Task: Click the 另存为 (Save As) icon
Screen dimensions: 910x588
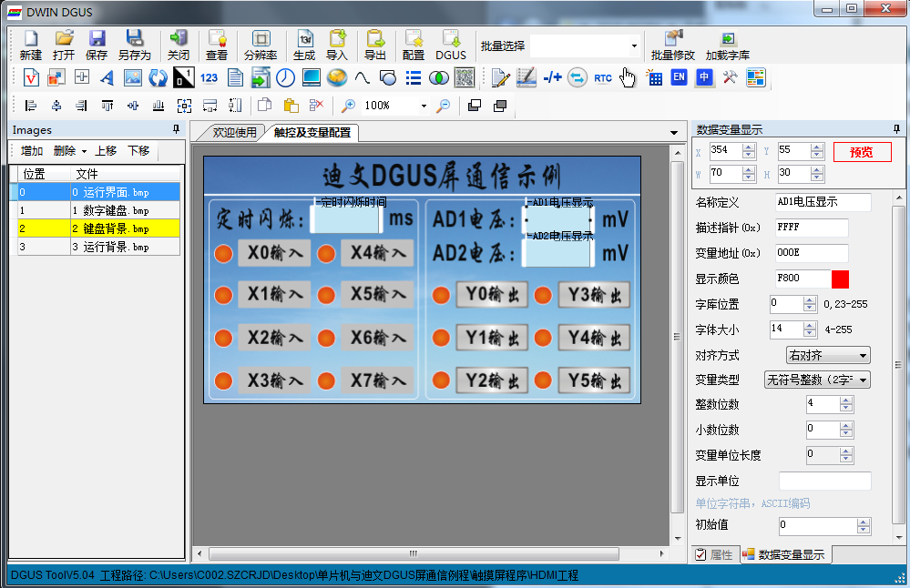Action: (135, 45)
